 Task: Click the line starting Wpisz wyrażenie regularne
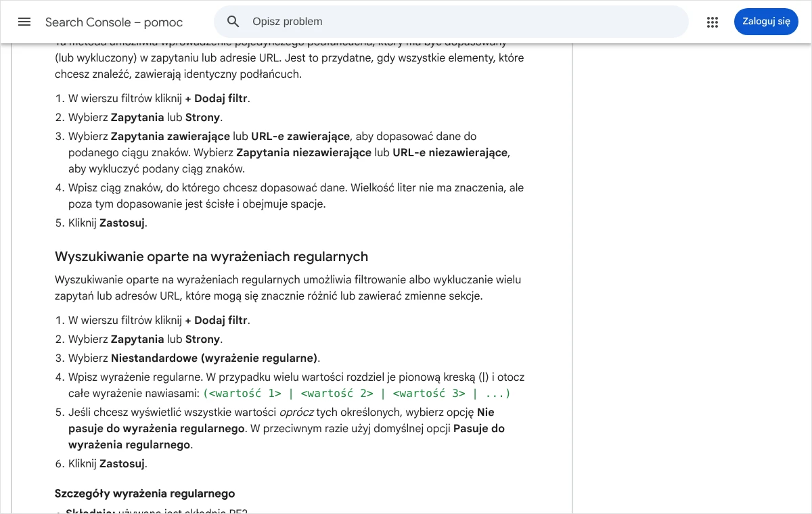point(296,385)
